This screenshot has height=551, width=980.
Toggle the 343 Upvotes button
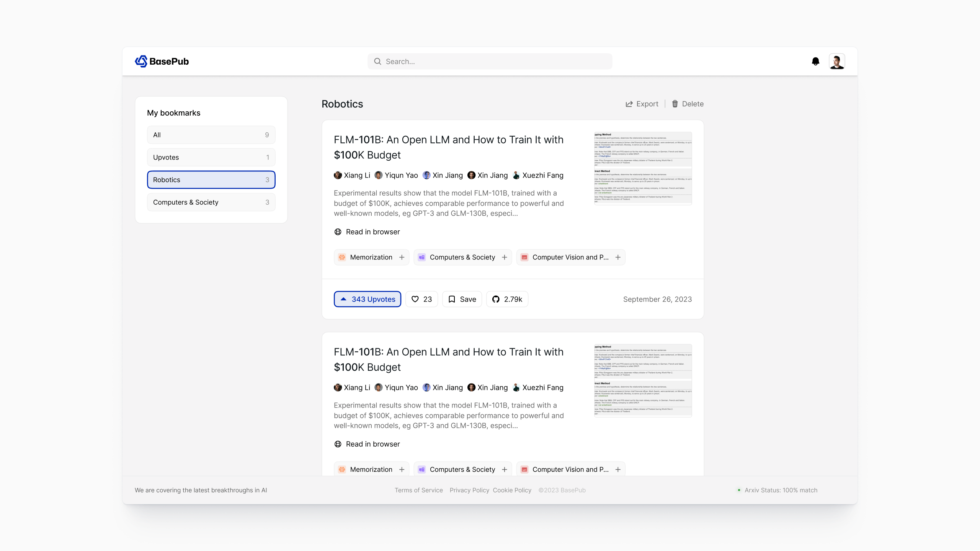pos(367,299)
